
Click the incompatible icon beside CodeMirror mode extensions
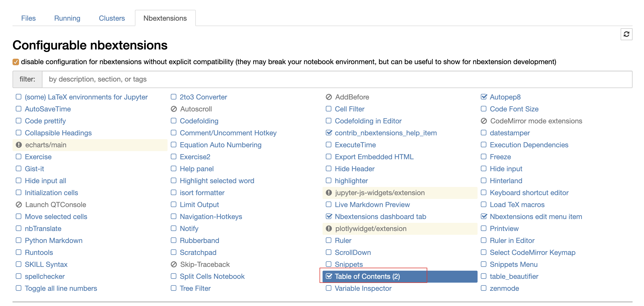(484, 121)
